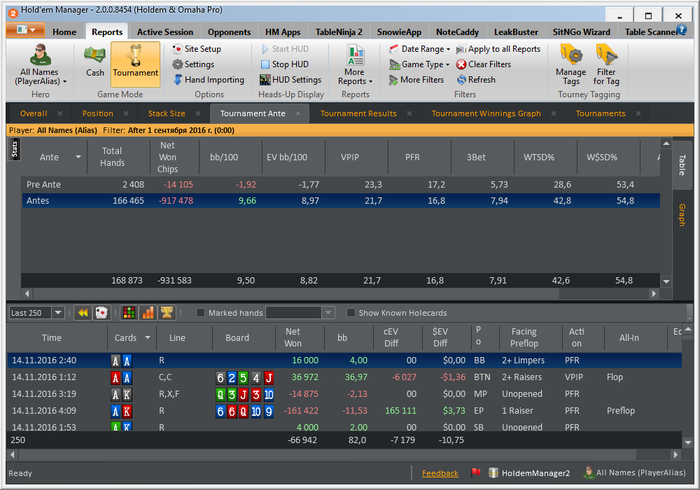Select Tournament game mode
This screenshot has width=700, height=490.
(x=135, y=64)
